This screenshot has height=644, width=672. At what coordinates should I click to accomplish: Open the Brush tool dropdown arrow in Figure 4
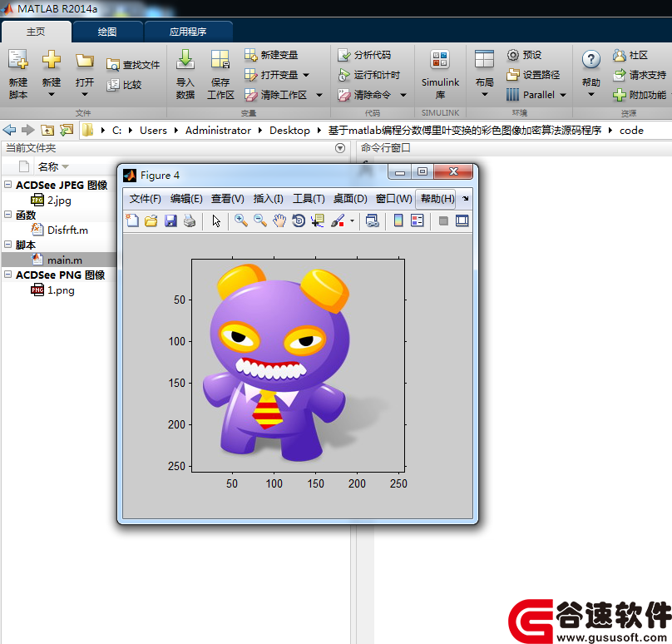coord(352,221)
